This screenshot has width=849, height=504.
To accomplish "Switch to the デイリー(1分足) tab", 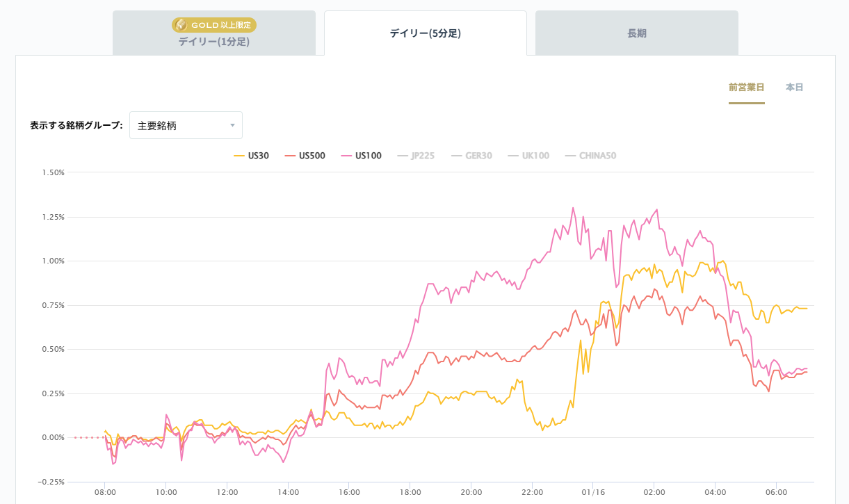I will pos(213,41).
